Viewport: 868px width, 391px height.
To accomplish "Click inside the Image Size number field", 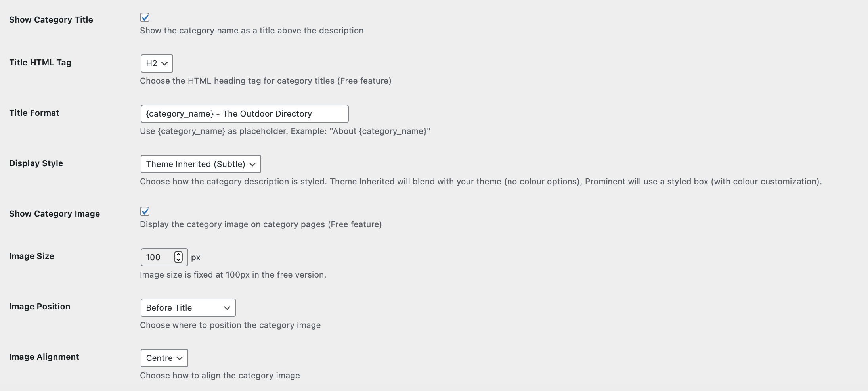I will click(x=159, y=257).
